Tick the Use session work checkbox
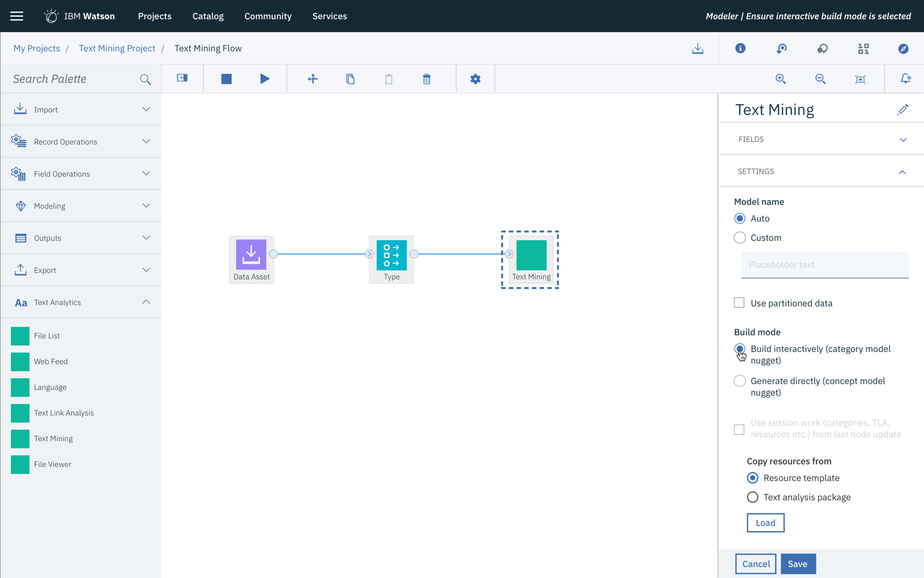924x578 pixels. [739, 429]
